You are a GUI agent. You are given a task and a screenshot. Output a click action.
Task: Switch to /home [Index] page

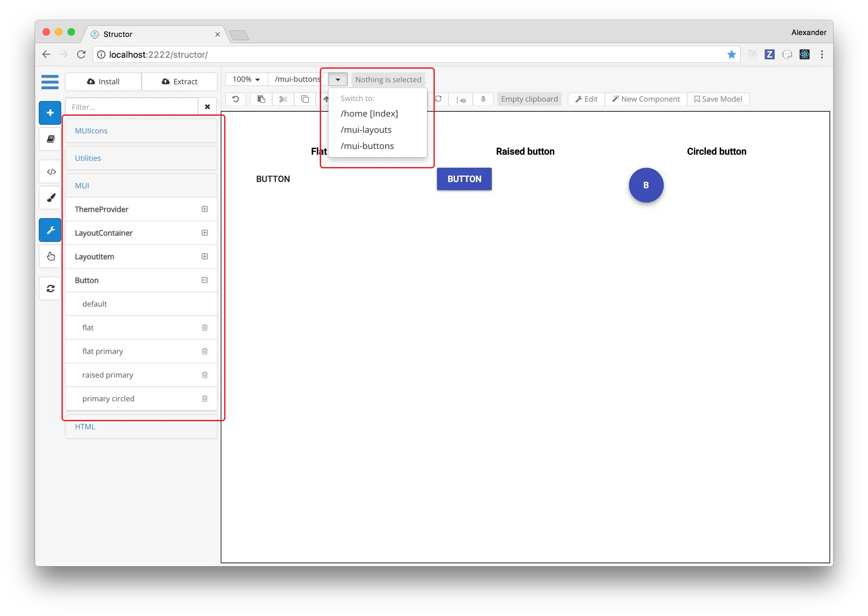pos(369,113)
